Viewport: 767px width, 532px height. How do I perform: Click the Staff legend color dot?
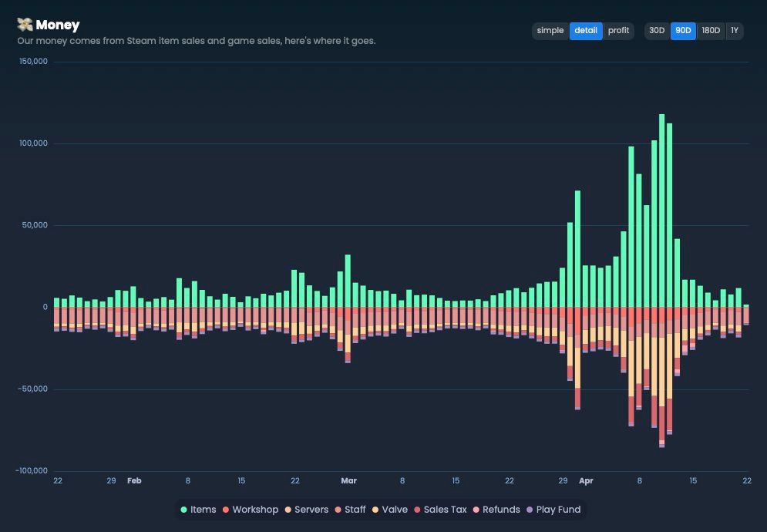tap(338, 510)
